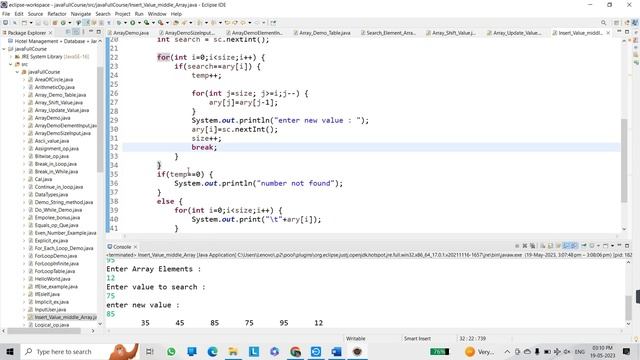Click the Run green play toolbar icon
Image resolution: width=640 pixels, height=360 pixels.
pyautogui.click(x=132, y=22)
